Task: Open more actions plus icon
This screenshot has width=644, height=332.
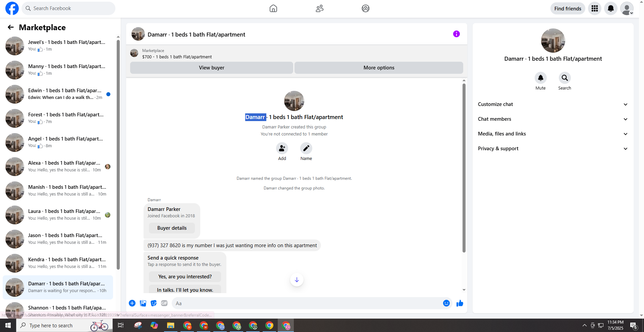Action: coord(132,303)
